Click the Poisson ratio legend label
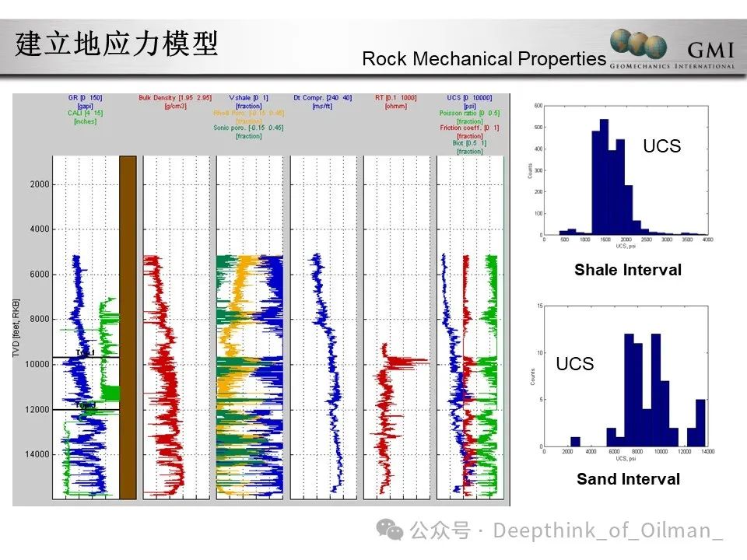Screen dimensions: 747x560 pos(470,113)
